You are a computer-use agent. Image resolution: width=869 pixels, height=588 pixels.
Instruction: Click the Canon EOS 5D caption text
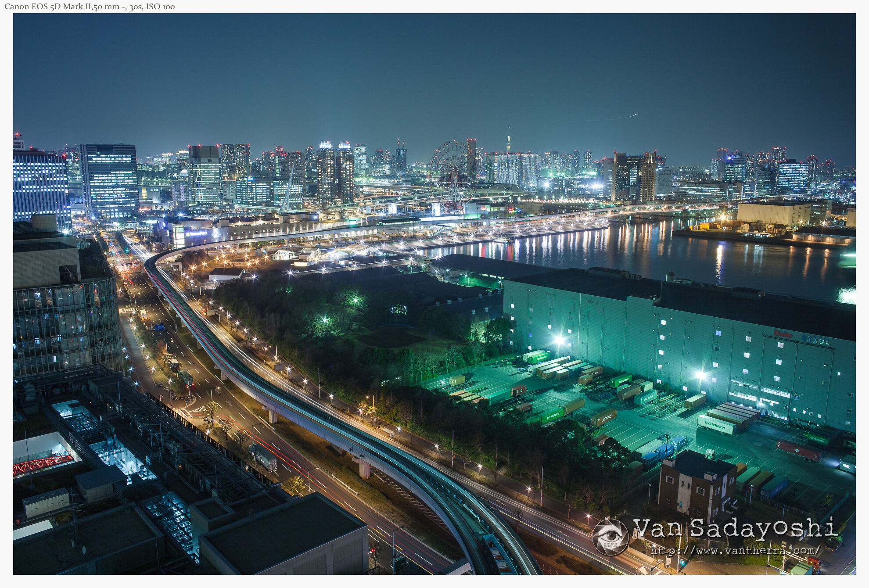tap(90, 7)
